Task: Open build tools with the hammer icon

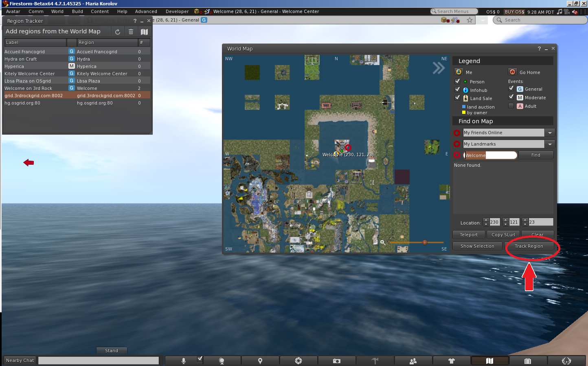Action: click(375, 361)
